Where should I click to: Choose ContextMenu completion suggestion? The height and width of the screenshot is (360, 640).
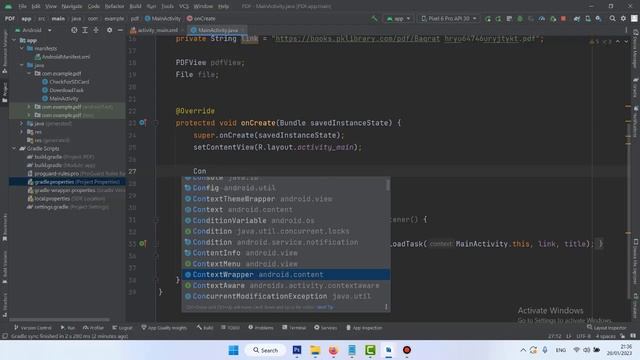(x=286, y=264)
